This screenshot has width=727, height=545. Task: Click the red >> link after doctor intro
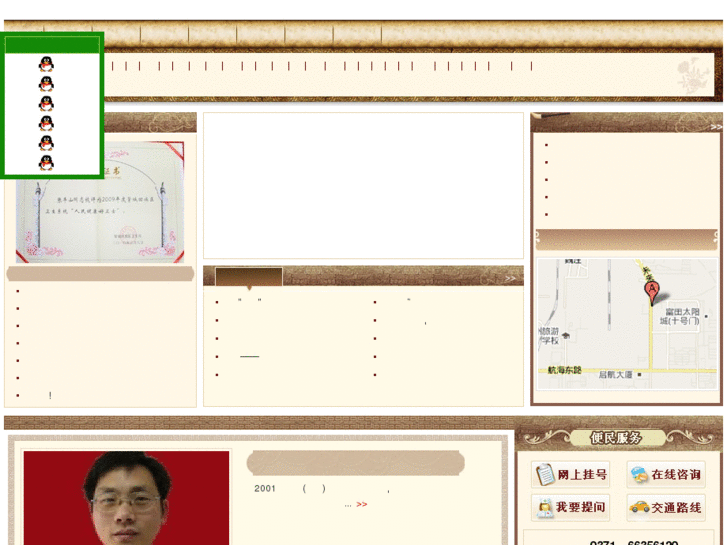[x=362, y=504]
